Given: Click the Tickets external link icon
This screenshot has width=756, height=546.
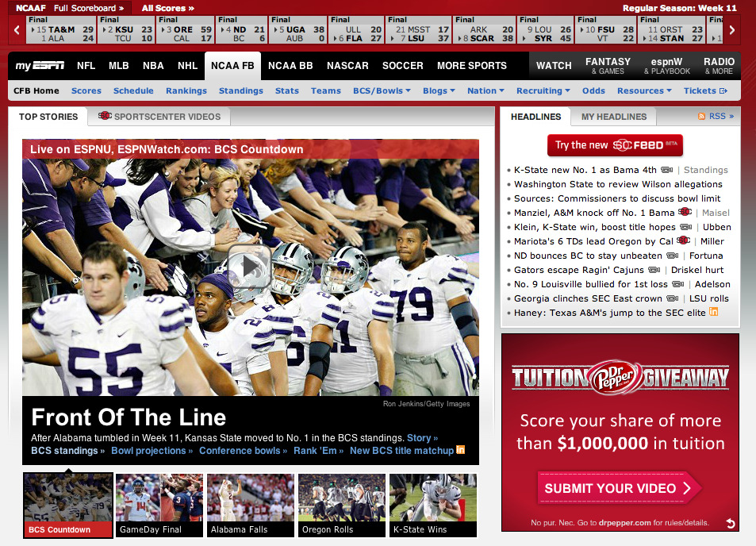Looking at the screenshot, I should point(723,90).
